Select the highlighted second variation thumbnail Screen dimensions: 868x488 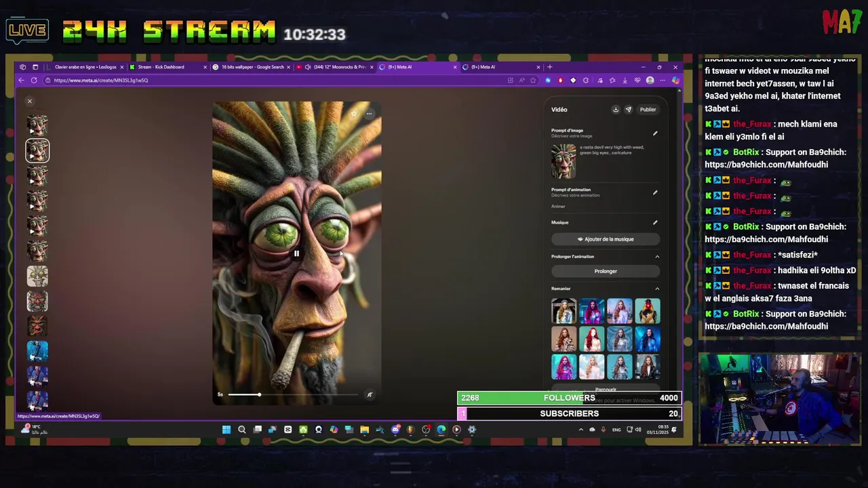pyautogui.click(x=37, y=150)
